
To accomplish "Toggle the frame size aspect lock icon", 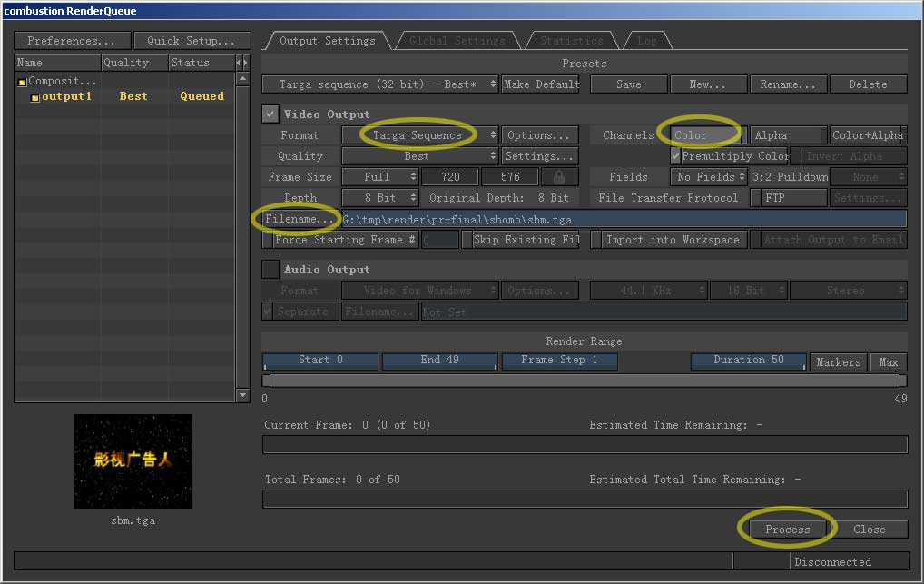I will click(558, 177).
